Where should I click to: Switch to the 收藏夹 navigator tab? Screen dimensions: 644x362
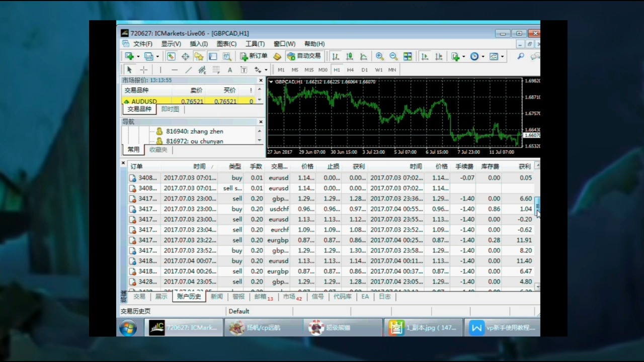pos(158,150)
